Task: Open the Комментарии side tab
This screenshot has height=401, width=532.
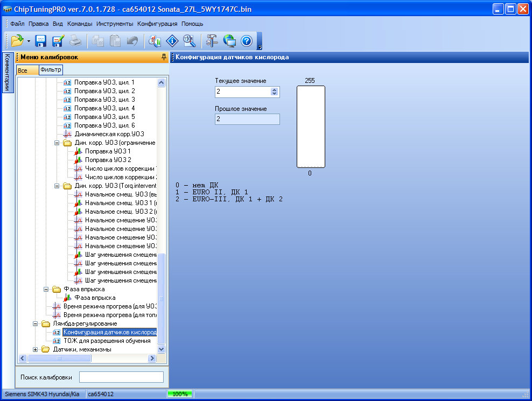Action: (x=7, y=73)
